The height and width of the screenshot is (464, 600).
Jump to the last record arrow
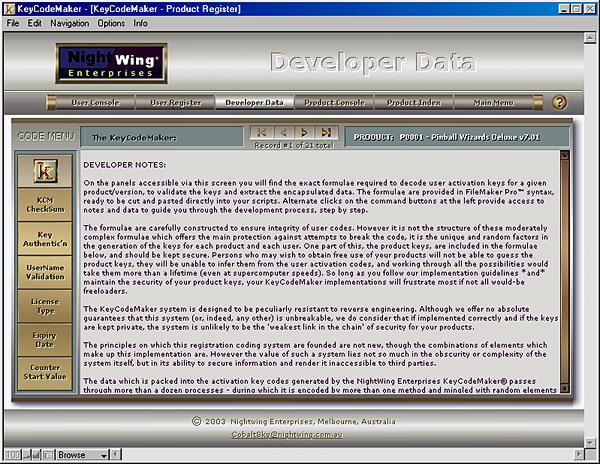[326, 132]
